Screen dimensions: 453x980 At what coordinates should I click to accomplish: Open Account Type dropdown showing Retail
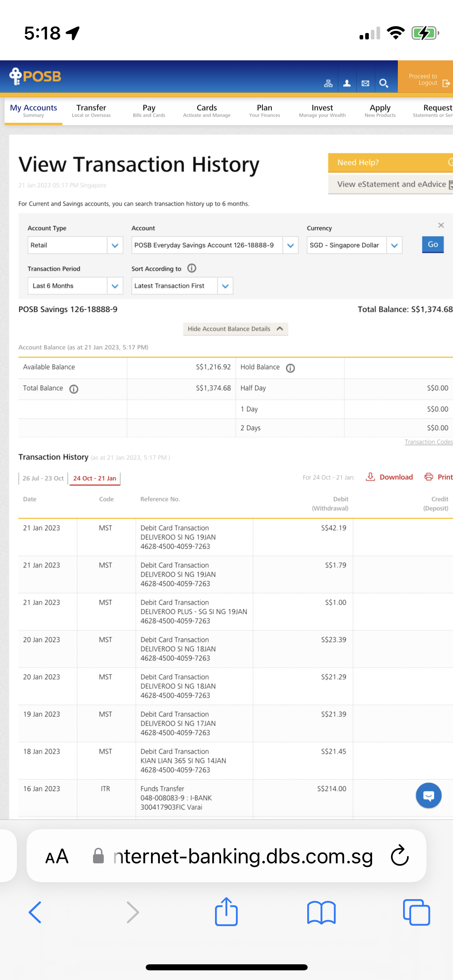tap(75, 245)
